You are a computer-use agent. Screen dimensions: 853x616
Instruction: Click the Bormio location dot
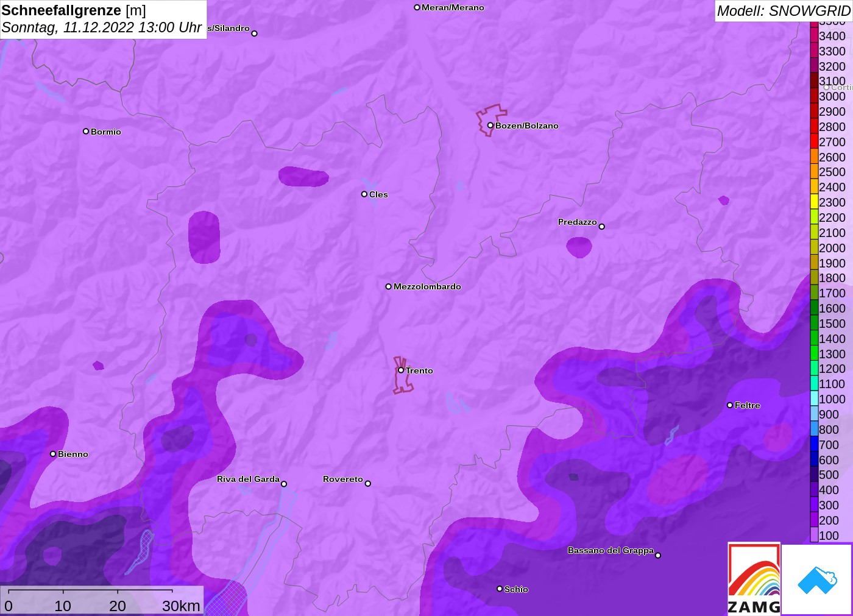(x=86, y=131)
